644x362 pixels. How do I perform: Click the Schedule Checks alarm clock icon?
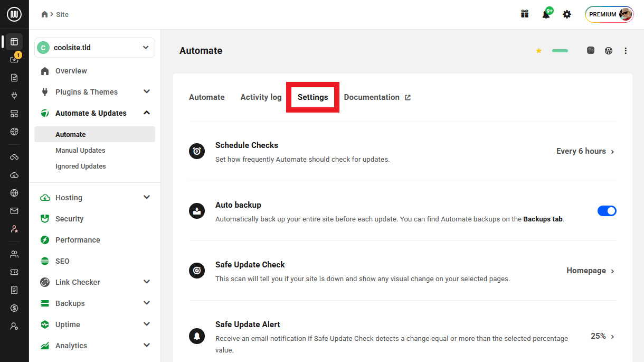pyautogui.click(x=197, y=151)
